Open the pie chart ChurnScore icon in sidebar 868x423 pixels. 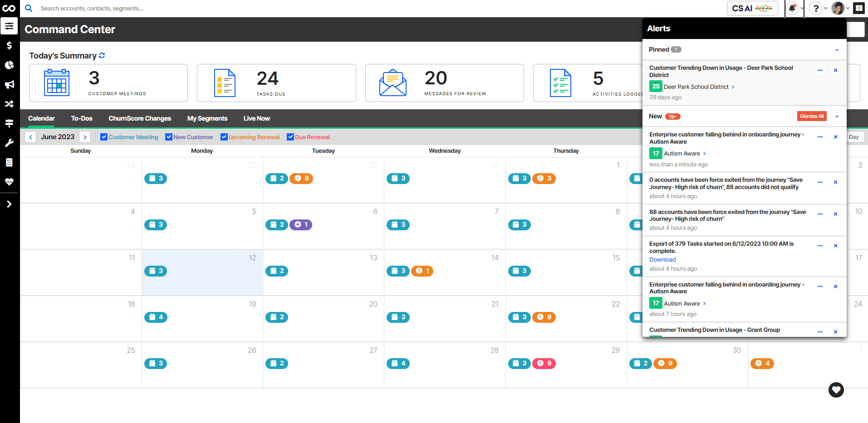[x=9, y=65]
